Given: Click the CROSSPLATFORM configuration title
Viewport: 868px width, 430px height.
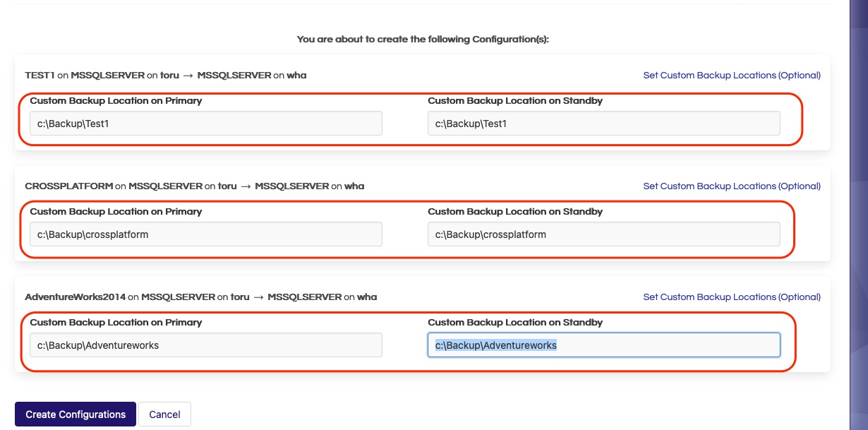Looking at the screenshot, I should (x=195, y=186).
